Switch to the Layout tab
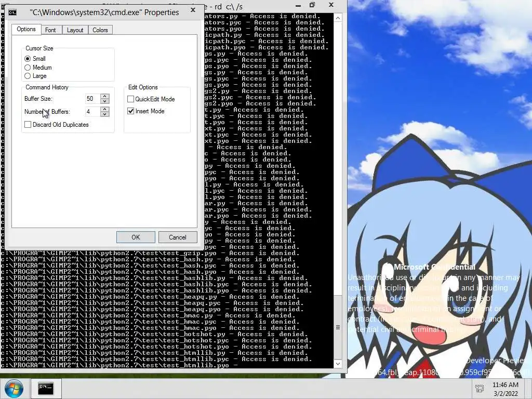Viewport: 532px width, 399px height. coord(75,30)
